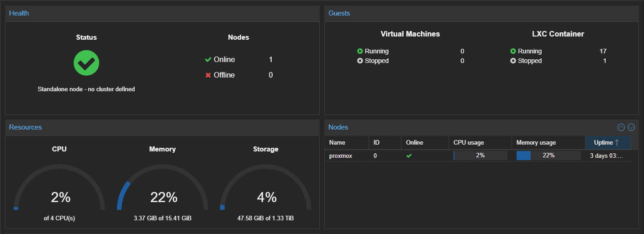Click the 'Nodes' heading in Health panel
Image resolution: width=644 pixels, height=234 pixels.
coord(238,37)
